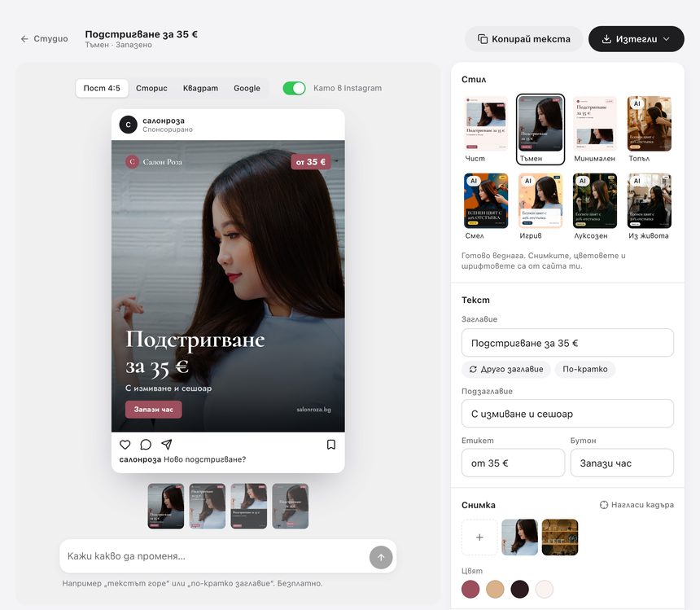Click the от 35 € price badge
This screenshot has width=700, height=610.
pos(311,161)
